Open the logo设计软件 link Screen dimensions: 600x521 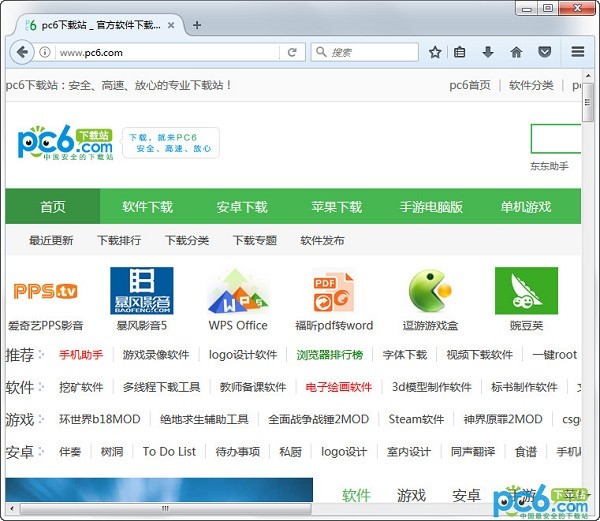(243, 355)
